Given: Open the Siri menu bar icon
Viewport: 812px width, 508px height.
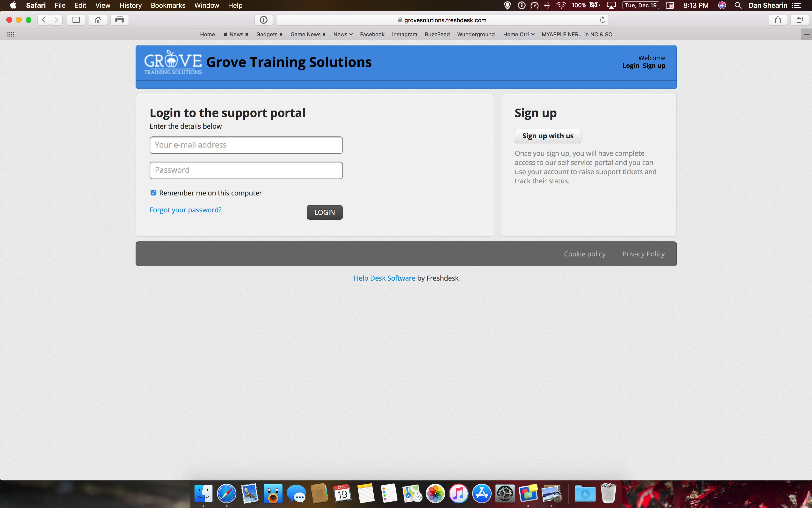Looking at the screenshot, I should pyautogui.click(x=722, y=5).
